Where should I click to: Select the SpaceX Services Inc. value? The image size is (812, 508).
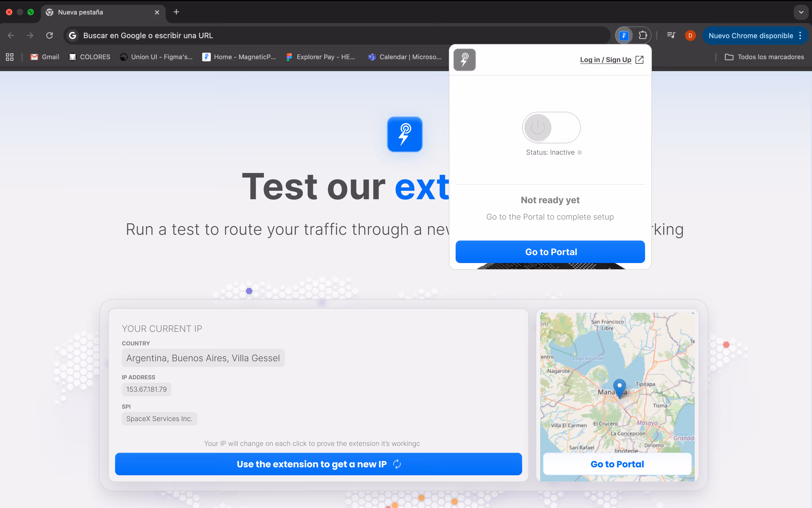pyautogui.click(x=159, y=419)
